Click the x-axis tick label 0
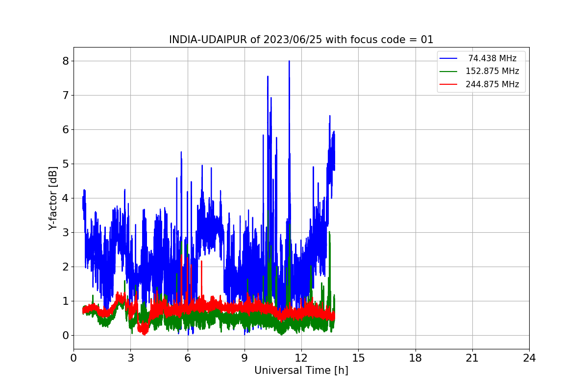This screenshot has width=588, height=392. pyautogui.click(x=73, y=358)
